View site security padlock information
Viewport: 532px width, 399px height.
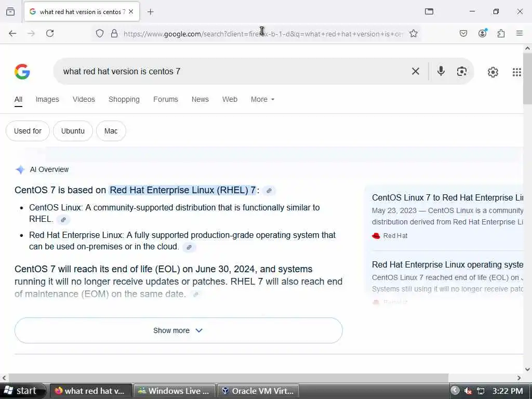(x=114, y=33)
